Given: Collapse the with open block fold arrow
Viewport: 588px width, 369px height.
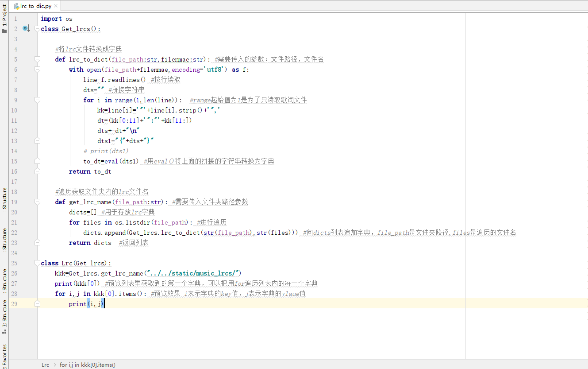Looking at the screenshot, I should [x=37, y=69].
